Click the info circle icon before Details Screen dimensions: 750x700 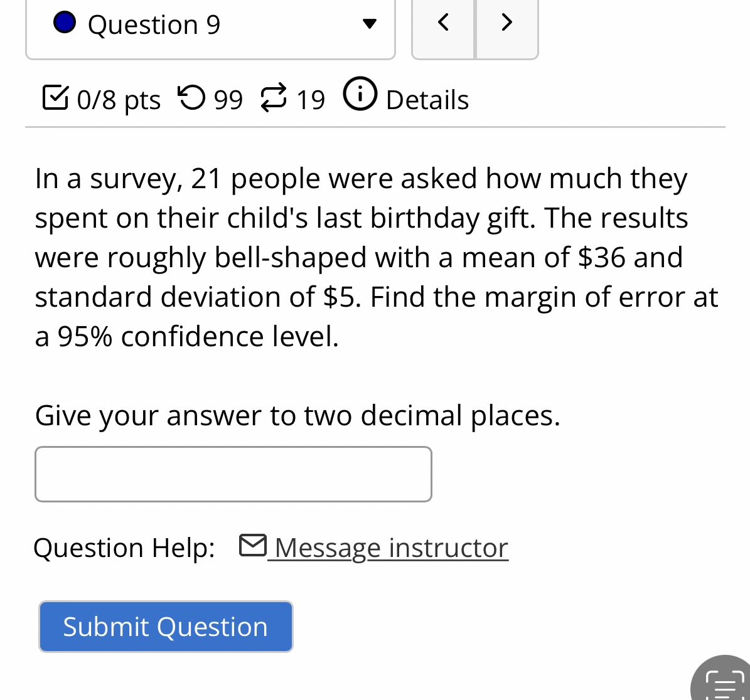click(x=360, y=95)
